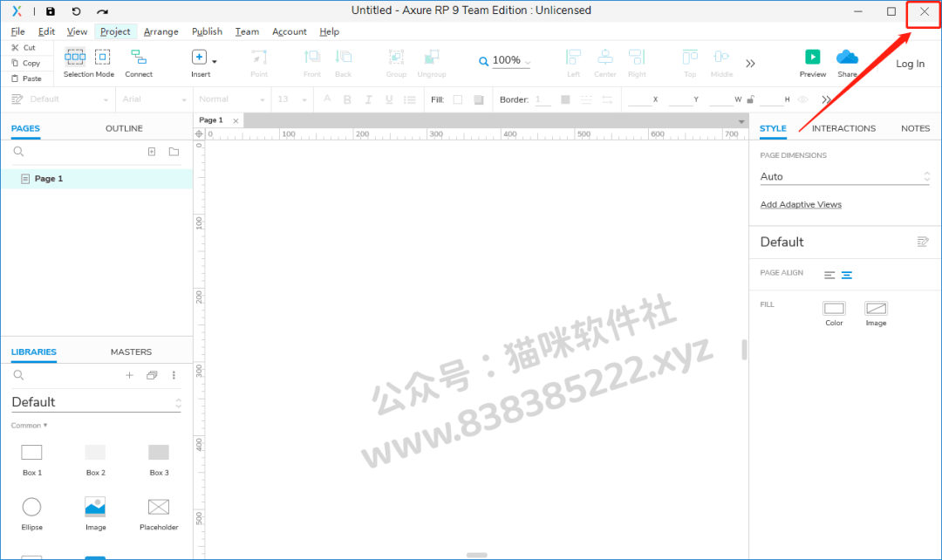942x560 pixels.
Task: Select Page 1 in the pages tree
Action: pyautogui.click(x=97, y=179)
